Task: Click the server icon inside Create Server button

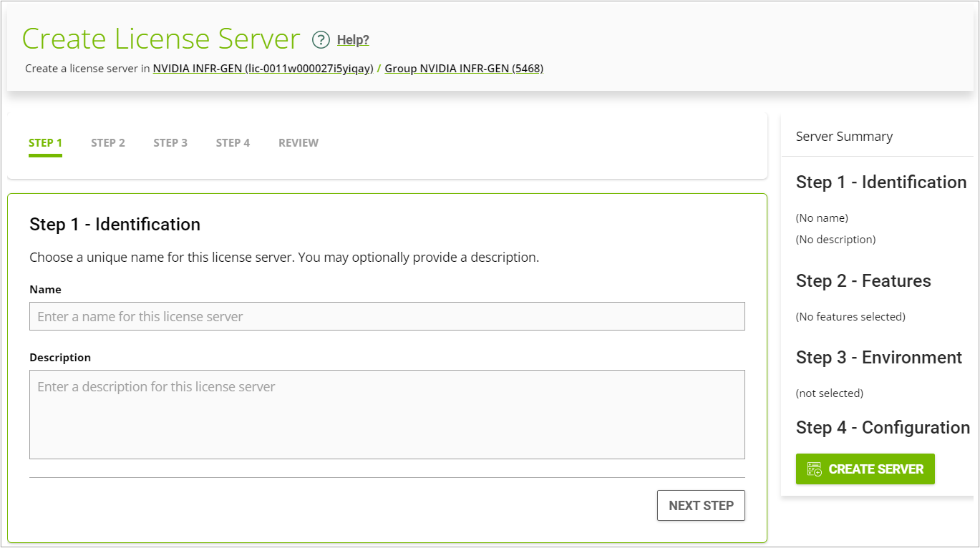Action: tap(814, 469)
